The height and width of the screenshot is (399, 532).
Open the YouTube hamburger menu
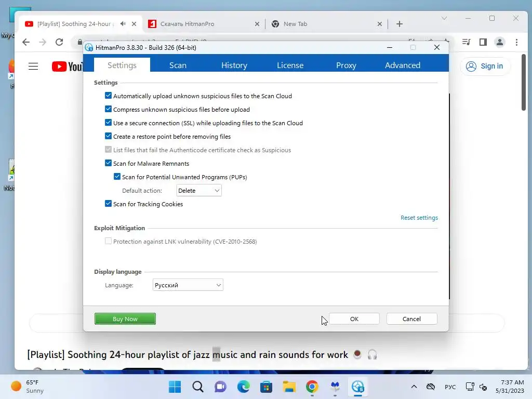pyautogui.click(x=33, y=66)
